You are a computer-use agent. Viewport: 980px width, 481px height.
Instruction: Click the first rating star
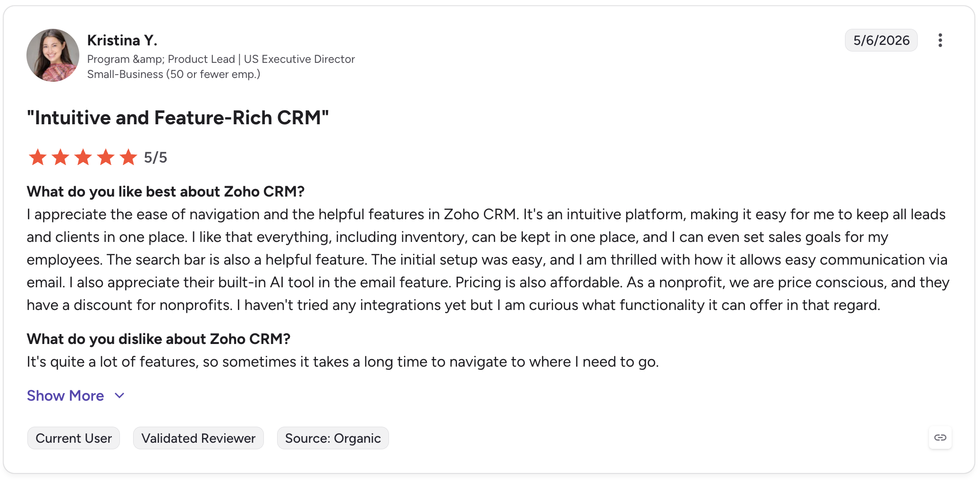coord(38,157)
